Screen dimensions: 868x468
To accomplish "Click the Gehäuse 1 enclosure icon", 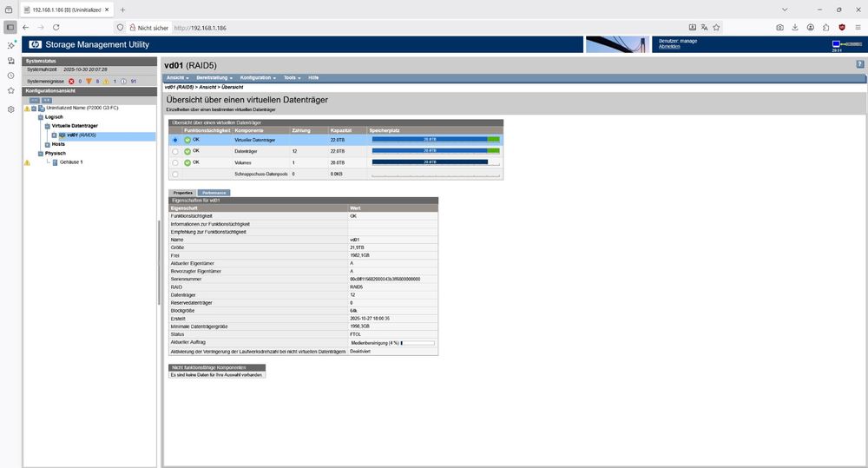I will pos(55,162).
